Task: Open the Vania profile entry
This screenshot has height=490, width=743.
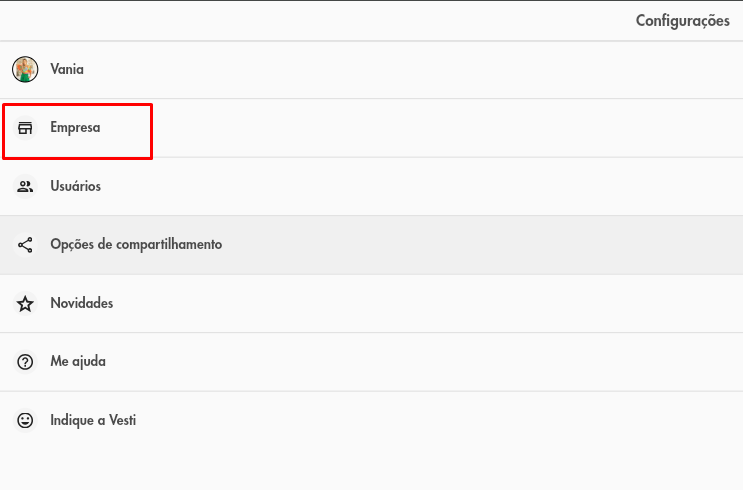Action: 372,70
